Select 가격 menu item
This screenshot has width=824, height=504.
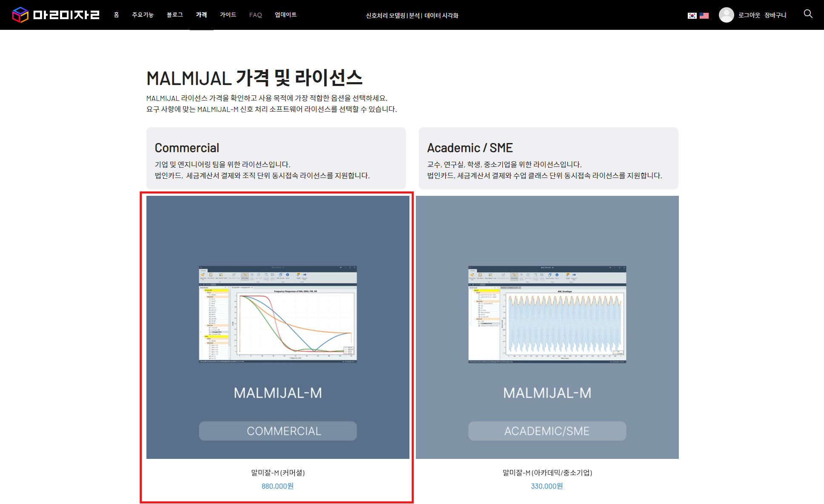pyautogui.click(x=201, y=15)
